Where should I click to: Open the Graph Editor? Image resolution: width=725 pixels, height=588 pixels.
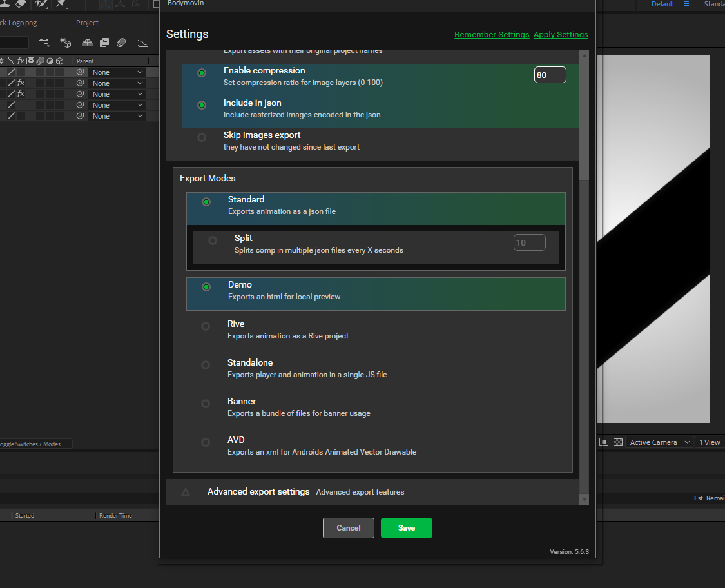click(143, 43)
